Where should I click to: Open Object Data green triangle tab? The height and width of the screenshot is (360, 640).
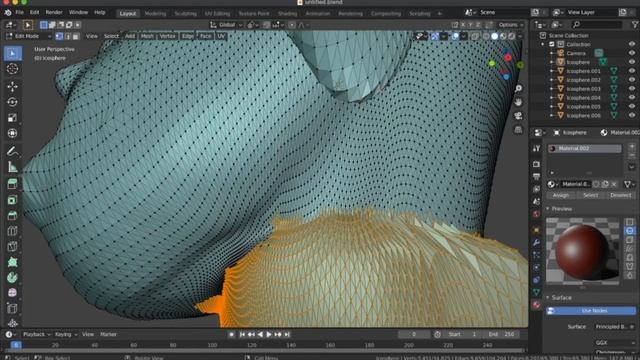[536, 292]
